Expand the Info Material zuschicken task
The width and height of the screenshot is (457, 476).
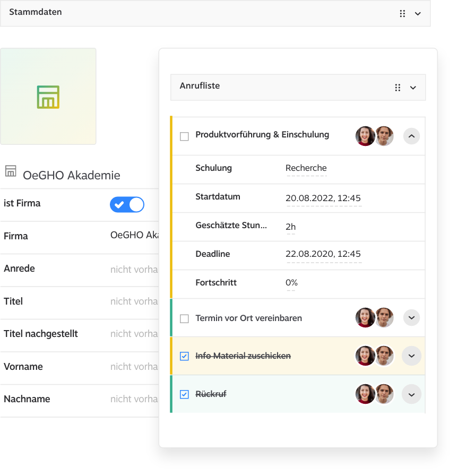point(411,356)
